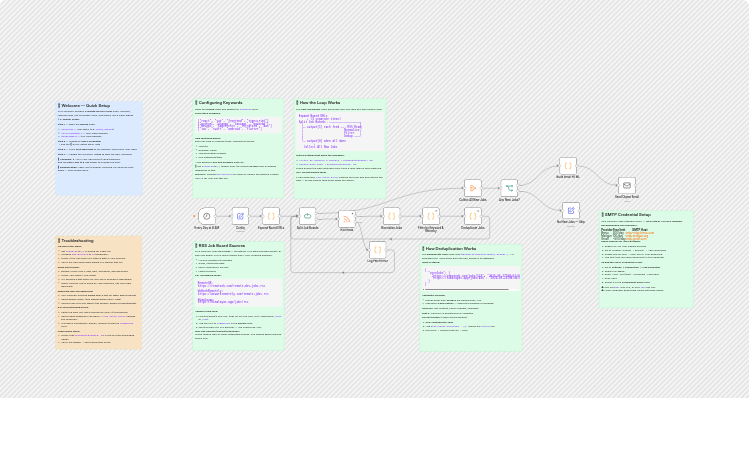Click the SMTP Credential Setup heading
Viewport: 749px width, 450px height.
tap(627, 214)
